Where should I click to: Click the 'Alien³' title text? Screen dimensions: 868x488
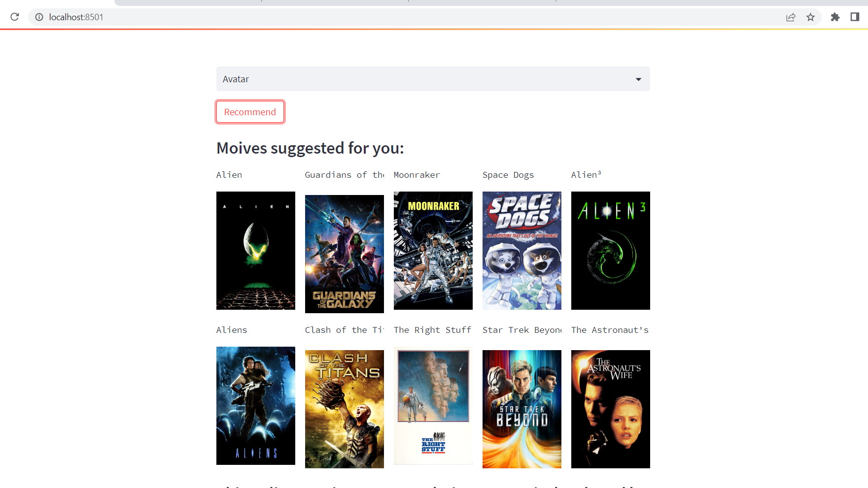[586, 175]
